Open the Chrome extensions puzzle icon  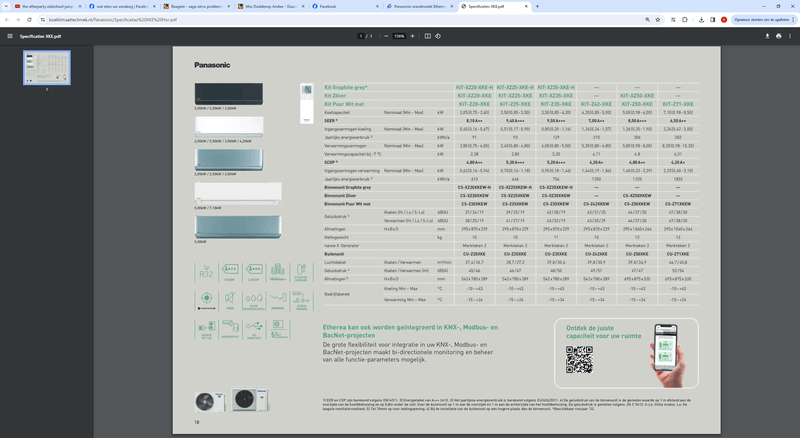point(685,20)
